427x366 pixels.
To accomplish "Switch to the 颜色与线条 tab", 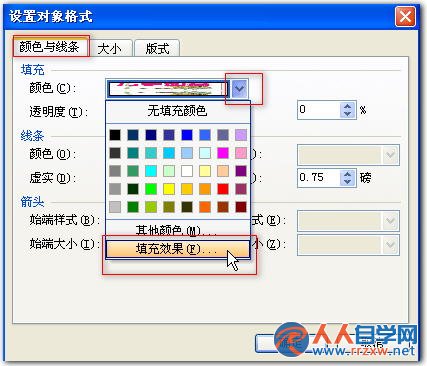I will [51, 47].
